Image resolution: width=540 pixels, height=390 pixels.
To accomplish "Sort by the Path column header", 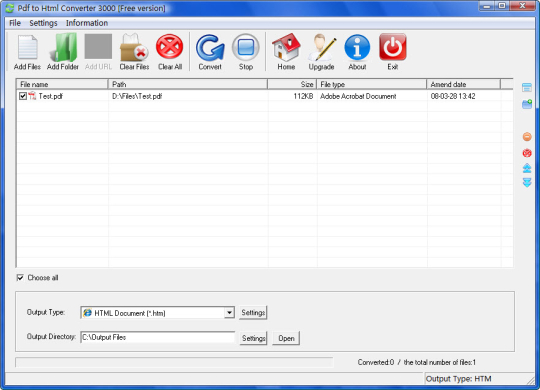I will pyautogui.click(x=188, y=84).
